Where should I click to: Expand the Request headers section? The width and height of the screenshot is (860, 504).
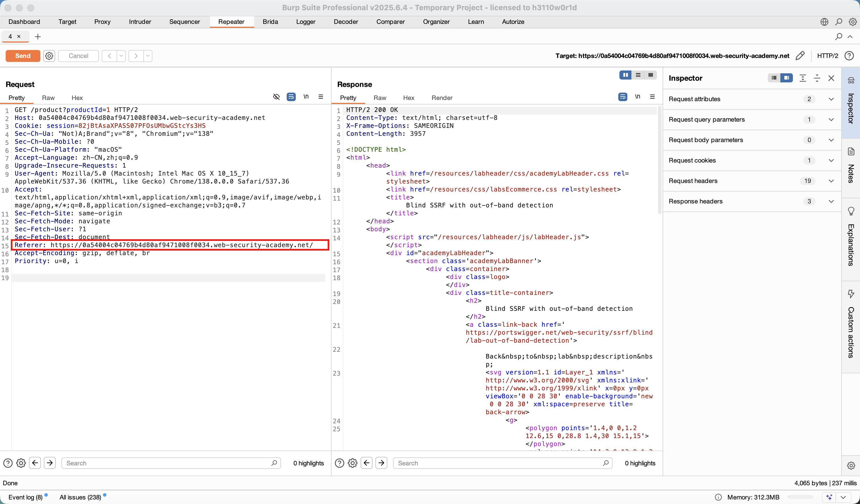(831, 181)
